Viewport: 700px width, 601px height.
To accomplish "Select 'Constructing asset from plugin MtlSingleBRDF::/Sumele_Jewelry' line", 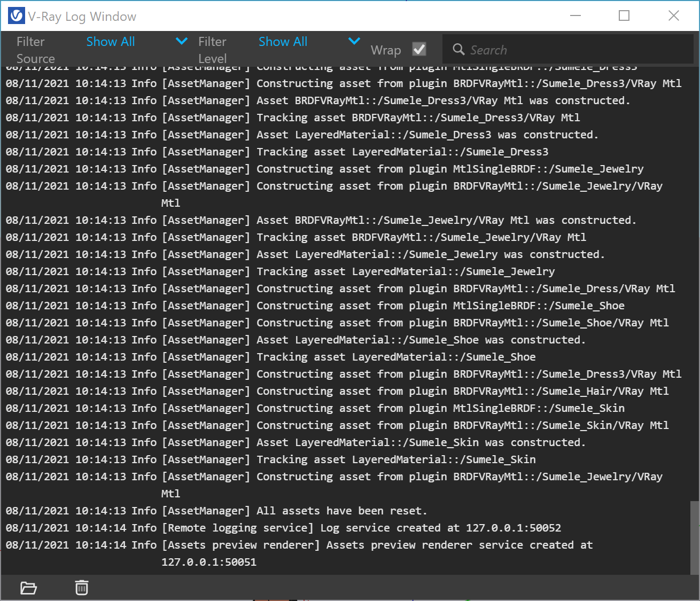I will tap(324, 169).
